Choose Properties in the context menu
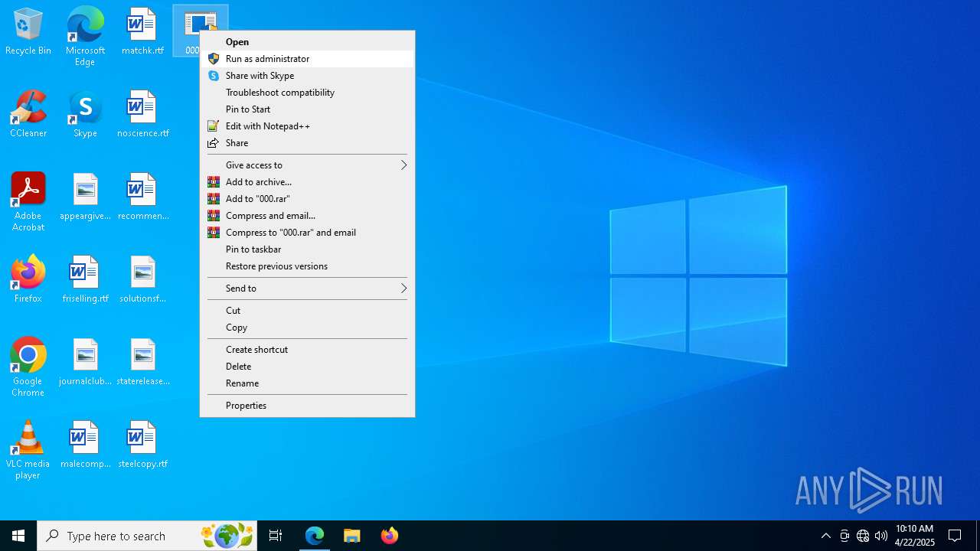The width and height of the screenshot is (980, 551). [x=307, y=406]
